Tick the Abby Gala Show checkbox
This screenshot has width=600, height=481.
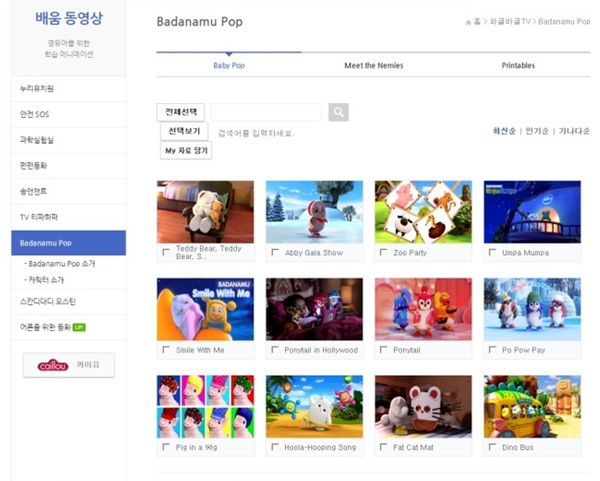click(275, 252)
